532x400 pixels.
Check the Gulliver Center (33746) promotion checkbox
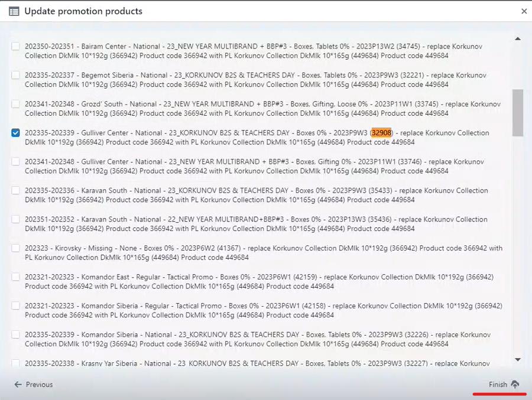15,161
